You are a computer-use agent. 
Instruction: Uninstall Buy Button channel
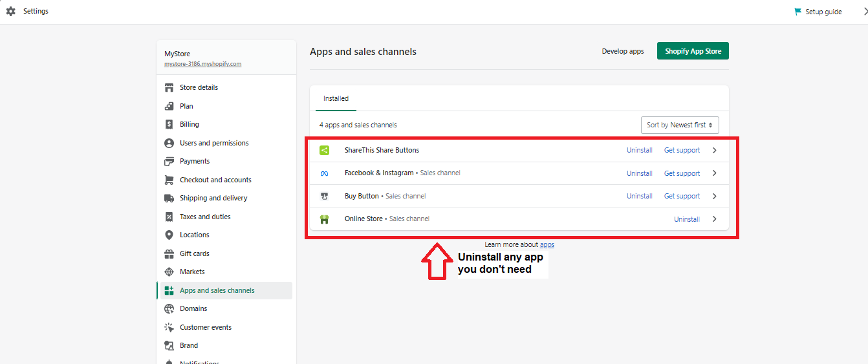pos(639,196)
